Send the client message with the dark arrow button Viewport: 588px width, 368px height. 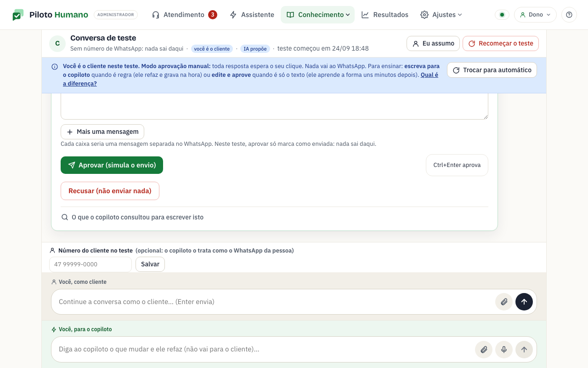click(524, 302)
